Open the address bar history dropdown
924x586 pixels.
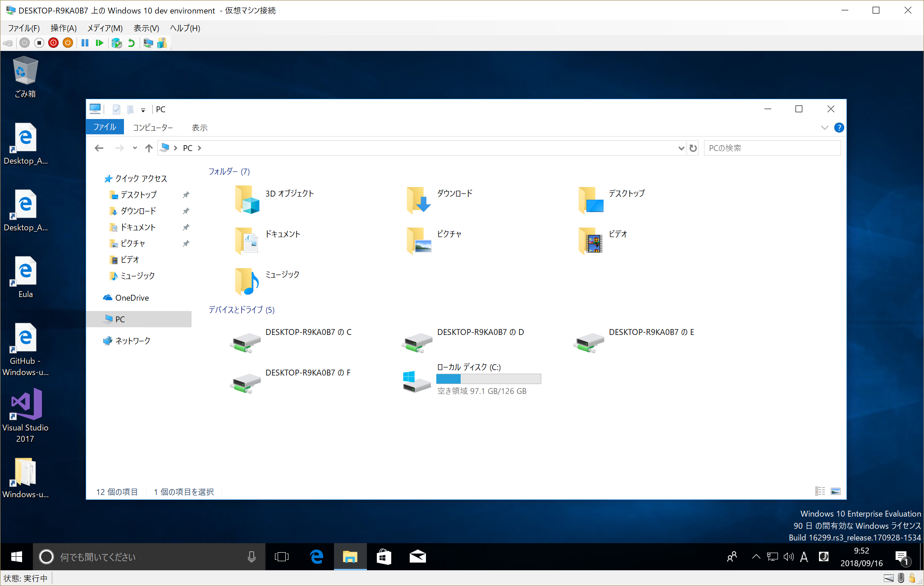point(681,148)
